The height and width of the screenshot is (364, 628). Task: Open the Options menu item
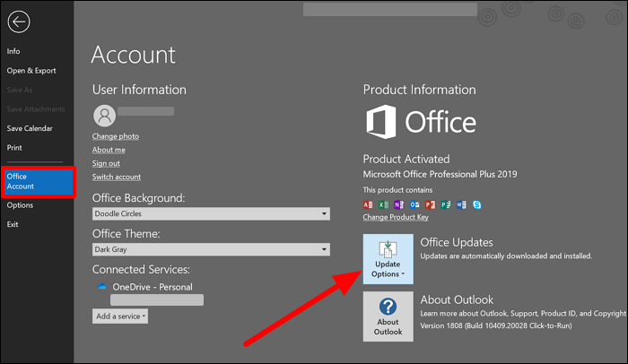(x=20, y=205)
